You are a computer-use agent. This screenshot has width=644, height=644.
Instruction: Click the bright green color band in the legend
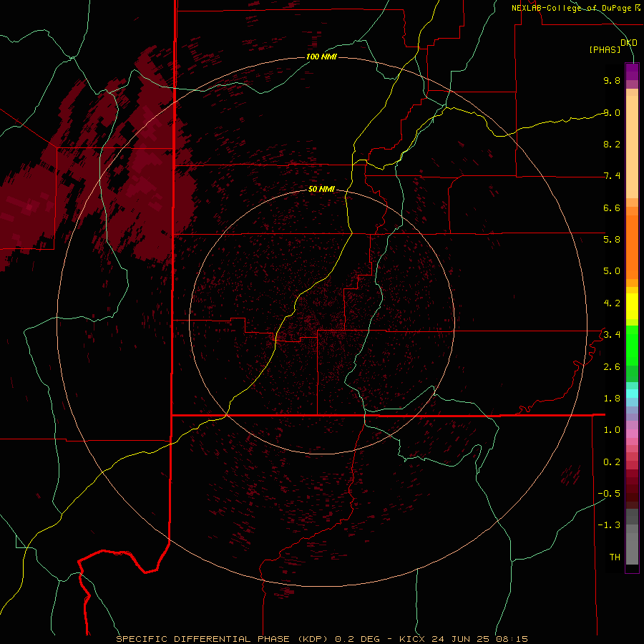(632, 346)
